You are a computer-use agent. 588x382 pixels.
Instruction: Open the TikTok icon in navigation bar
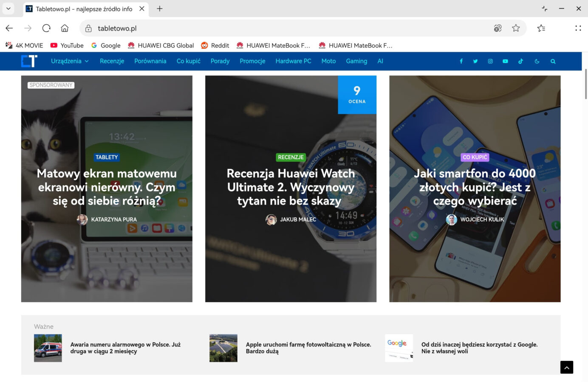click(x=520, y=61)
